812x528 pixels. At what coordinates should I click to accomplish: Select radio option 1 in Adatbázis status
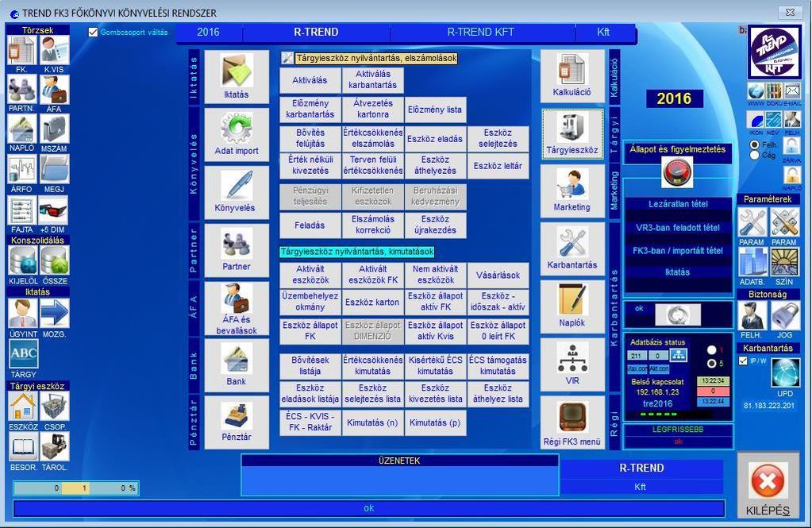pyautogui.click(x=711, y=350)
